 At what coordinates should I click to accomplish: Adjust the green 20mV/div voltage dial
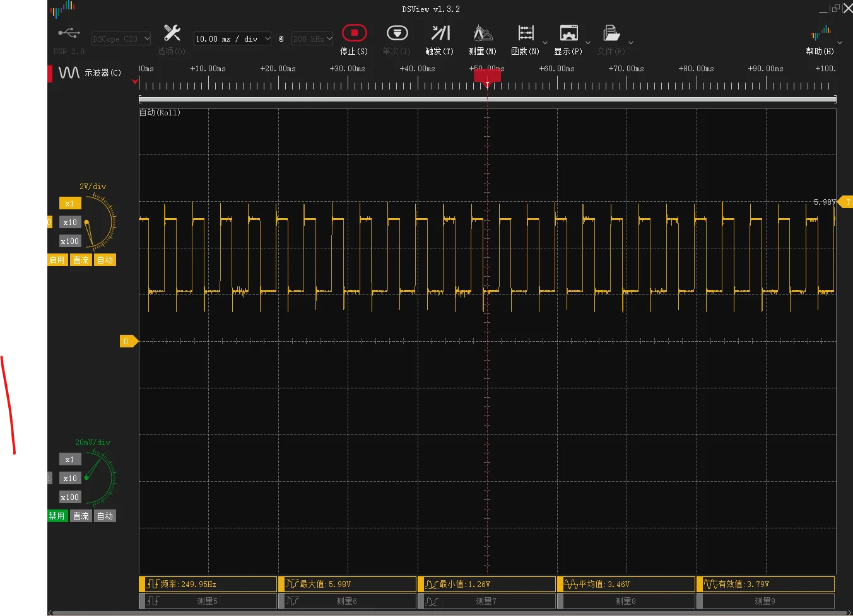click(x=99, y=479)
